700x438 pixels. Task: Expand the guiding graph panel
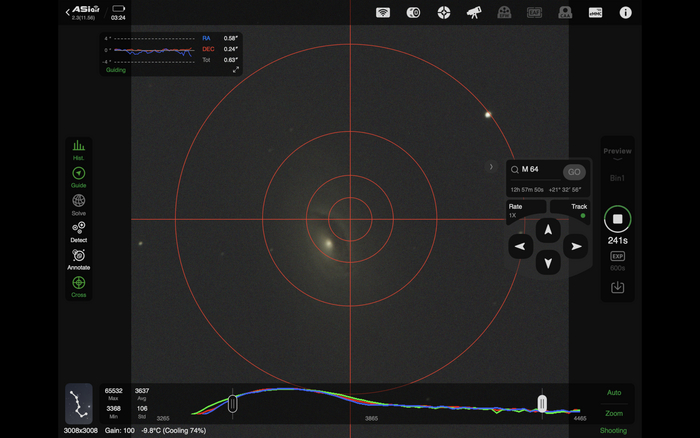(x=236, y=70)
